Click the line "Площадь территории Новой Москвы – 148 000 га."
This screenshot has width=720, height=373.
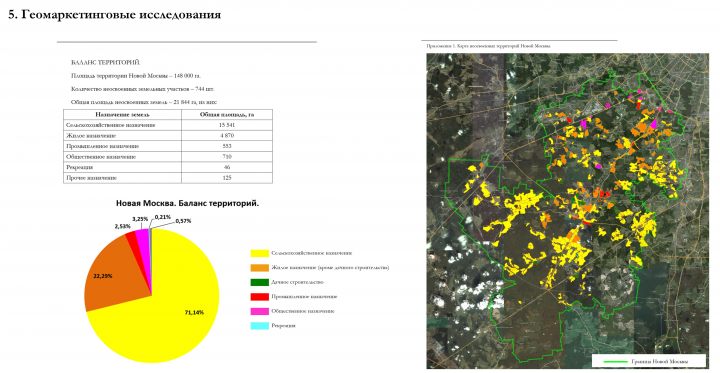coord(136,76)
